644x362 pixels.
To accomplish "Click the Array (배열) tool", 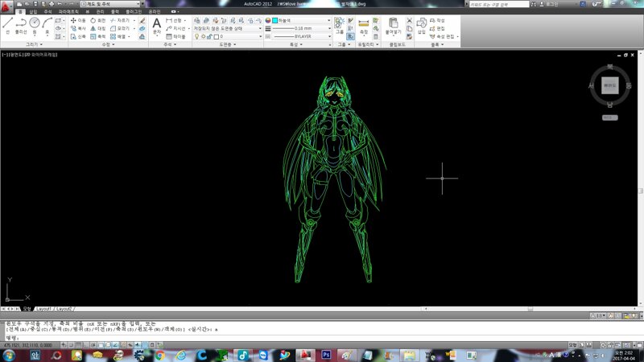I will pyautogui.click(x=118, y=36).
